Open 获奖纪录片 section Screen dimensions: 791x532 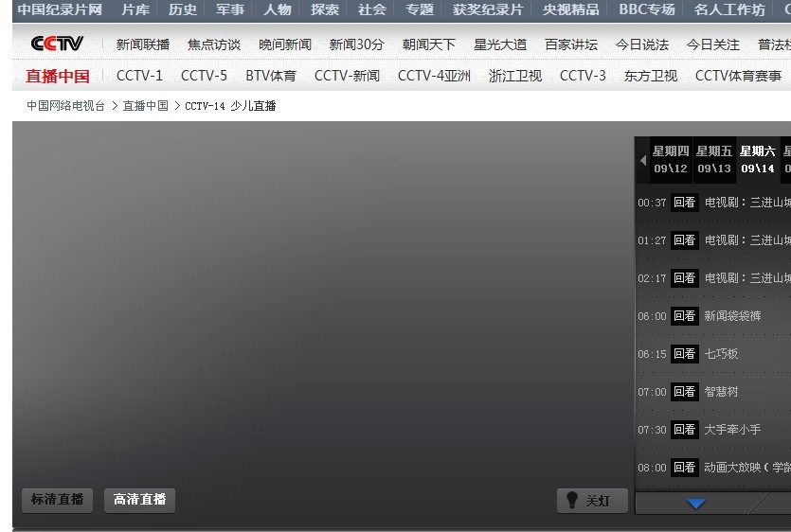(x=488, y=9)
